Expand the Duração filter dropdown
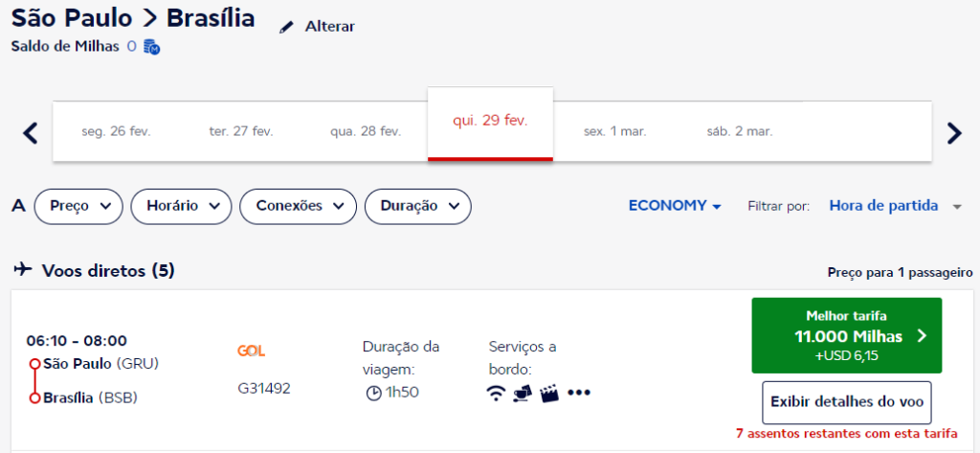This screenshot has width=980, height=453. point(418,206)
